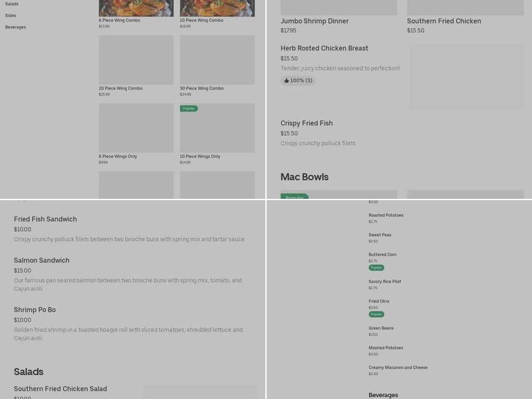Choose the 30 Piece Wing Combo image tile

pos(217,60)
